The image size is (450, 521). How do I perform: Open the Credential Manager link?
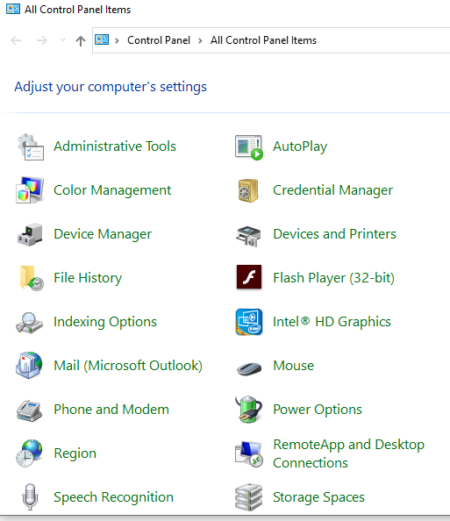pyautogui.click(x=333, y=190)
